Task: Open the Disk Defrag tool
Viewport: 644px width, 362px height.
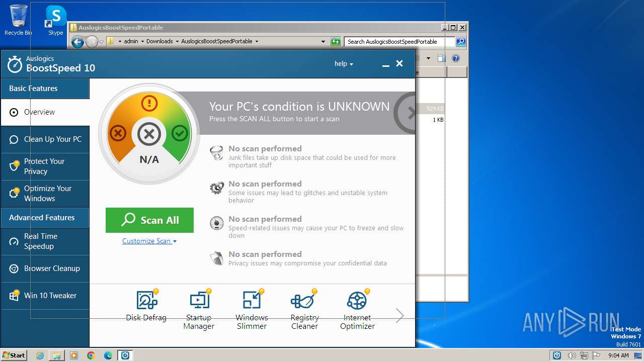Action: coord(146,305)
